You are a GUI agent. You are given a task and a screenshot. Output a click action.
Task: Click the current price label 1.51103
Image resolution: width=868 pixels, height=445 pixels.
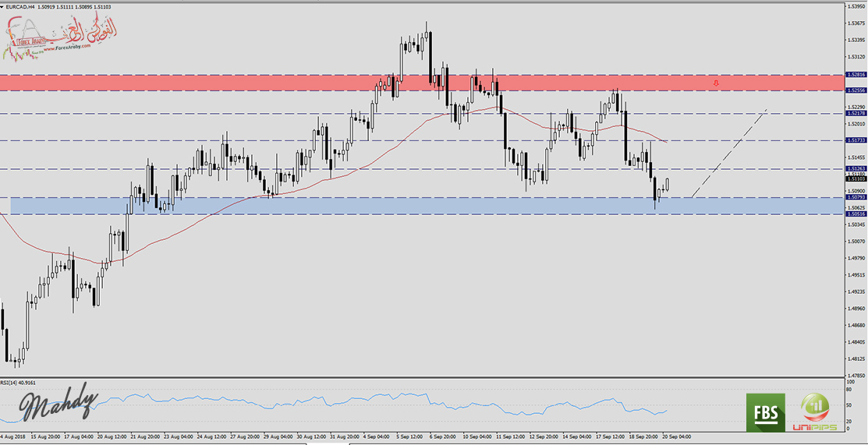point(855,179)
